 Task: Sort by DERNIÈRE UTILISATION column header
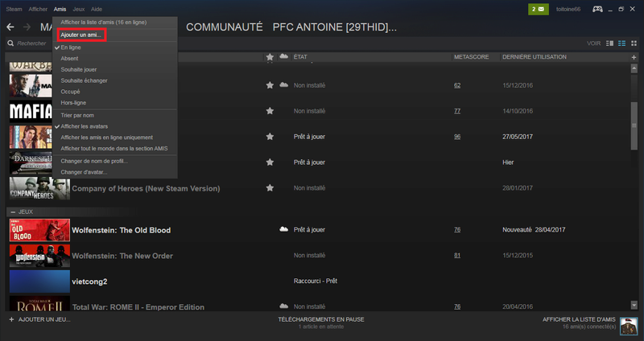(x=535, y=57)
